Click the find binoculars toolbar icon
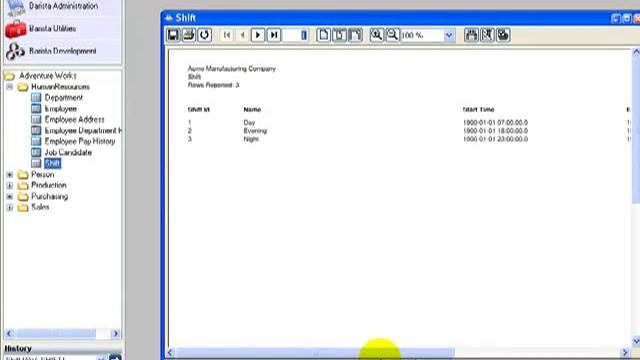The width and height of the screenshot is (640, 360). coord(471,35)
